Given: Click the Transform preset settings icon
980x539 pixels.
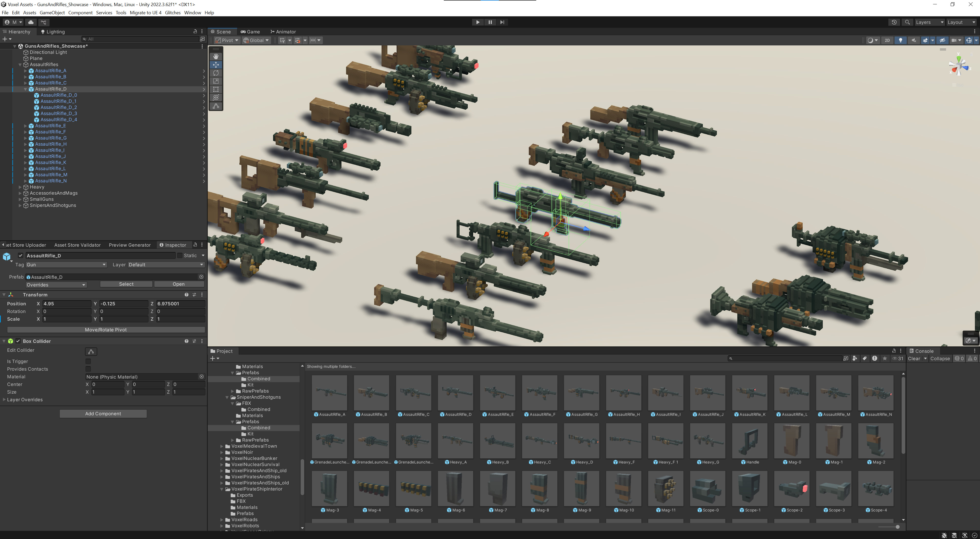Looking at the screenshot, I should 194,295.
